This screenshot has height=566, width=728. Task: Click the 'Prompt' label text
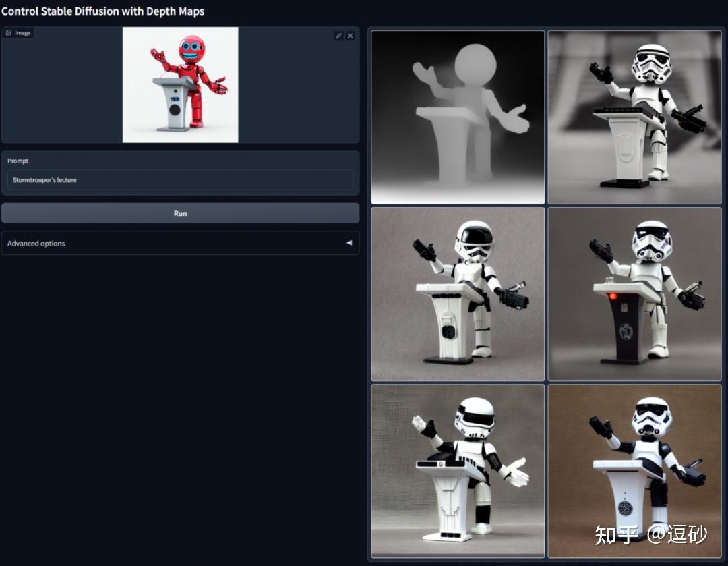(18, 161)
